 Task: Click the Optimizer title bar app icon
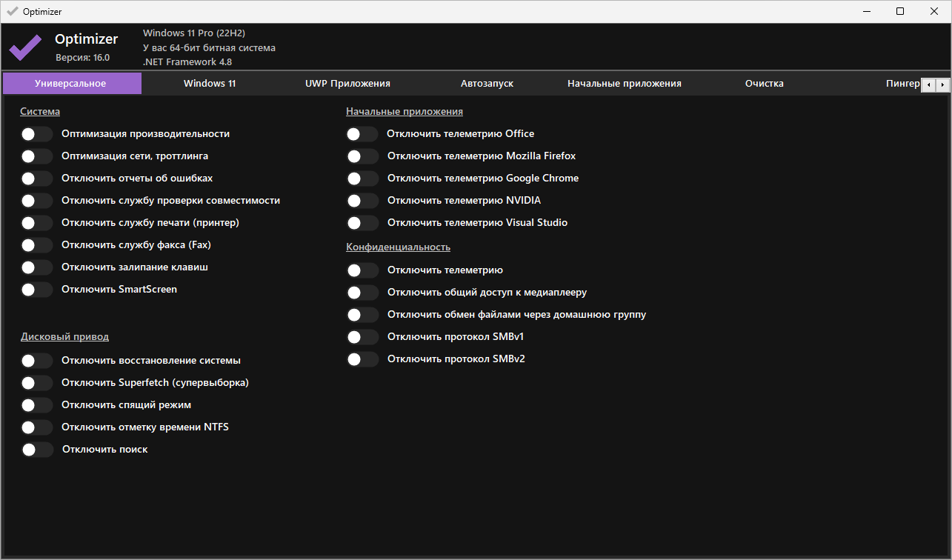[x=12, y=11]
